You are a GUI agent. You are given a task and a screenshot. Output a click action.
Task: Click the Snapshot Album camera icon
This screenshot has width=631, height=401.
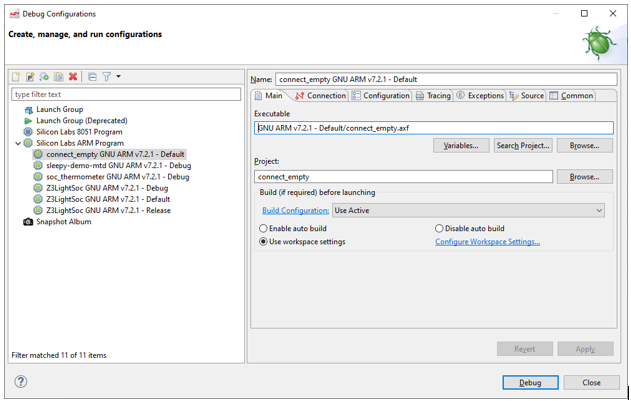click(28, 222)
